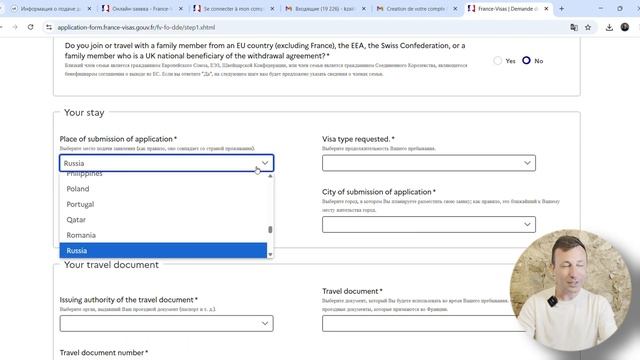
Task: Choose Romania from the country list
Action: [x=163, y=235]
